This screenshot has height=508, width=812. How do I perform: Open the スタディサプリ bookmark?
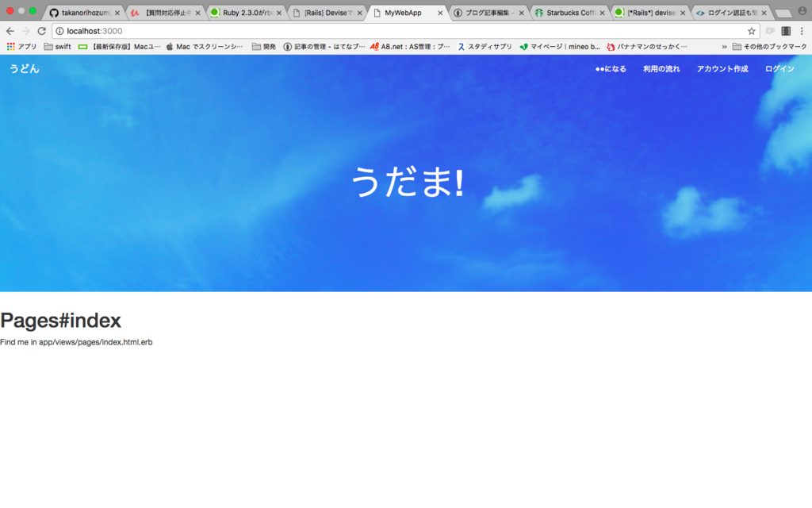(x=485, y=47)
